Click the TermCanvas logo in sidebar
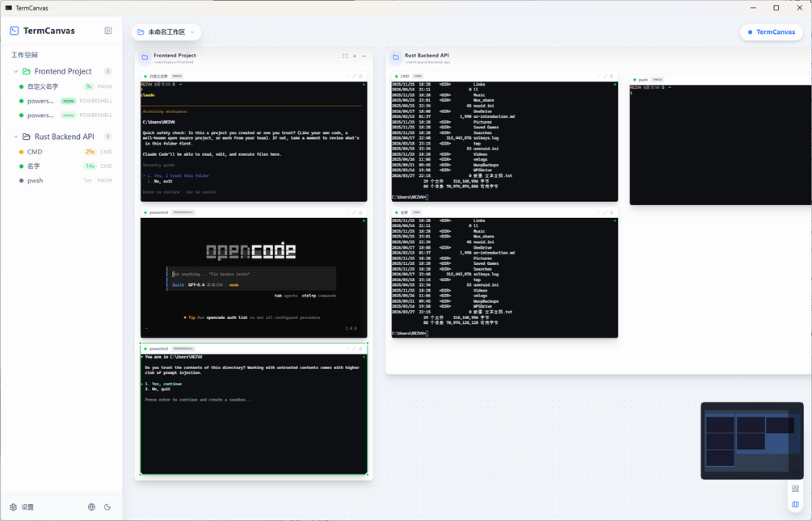Screen dimensions: 812x521 [15, 31]
